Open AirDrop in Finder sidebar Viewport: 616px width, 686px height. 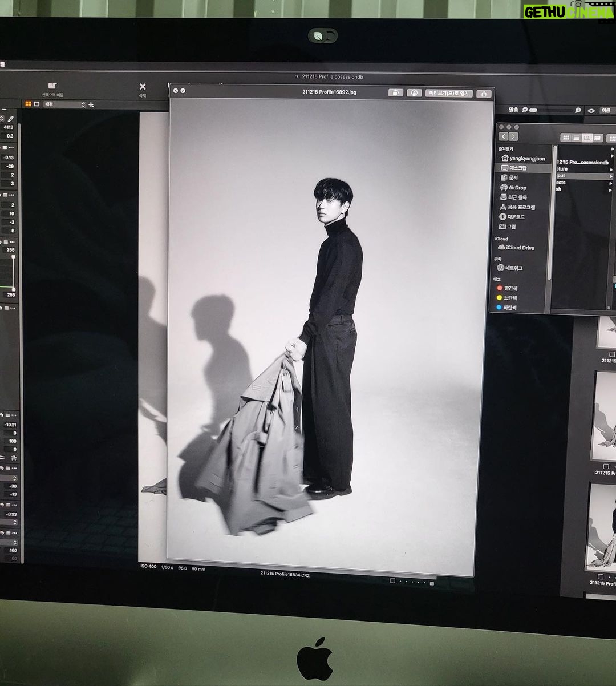[x=513, y=187]
